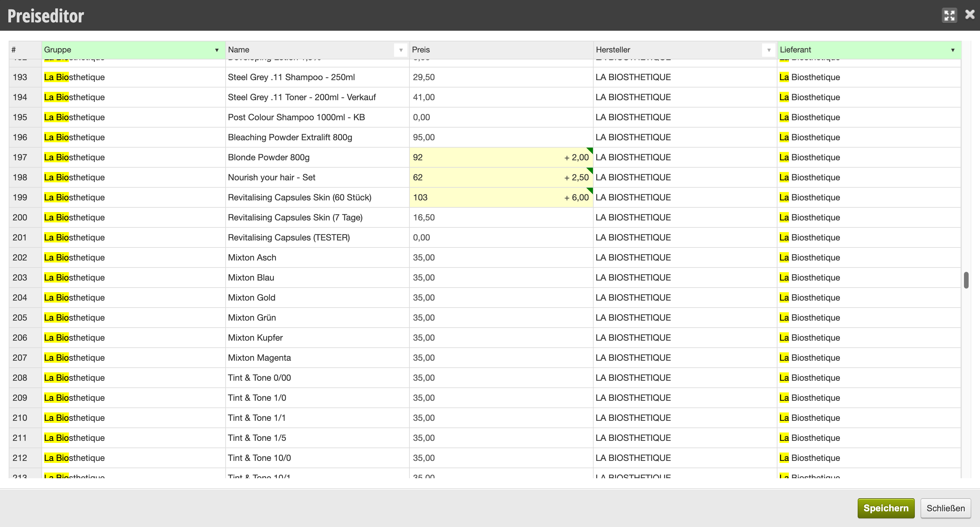Click the price 35,00 for Tint & Tone 1/0

click(501, 398)
